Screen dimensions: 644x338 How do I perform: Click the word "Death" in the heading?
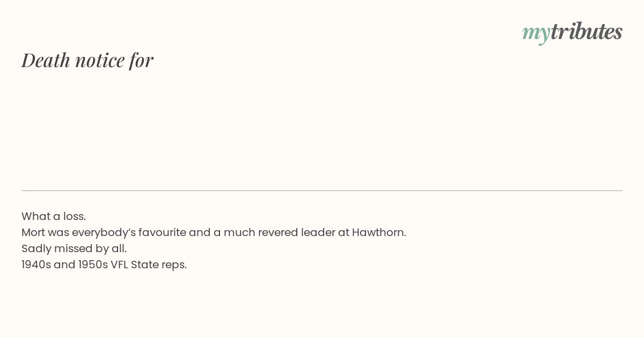click(46, 60)
